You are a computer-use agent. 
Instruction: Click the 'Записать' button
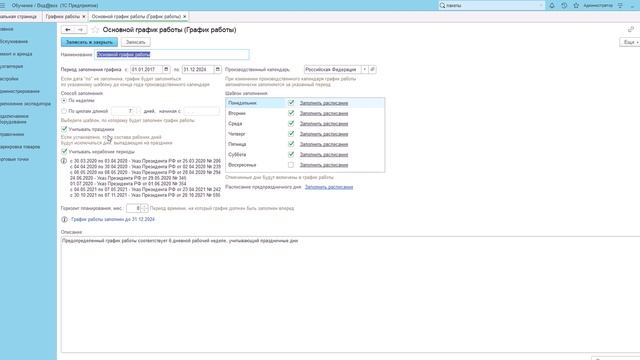coord(136,42)
